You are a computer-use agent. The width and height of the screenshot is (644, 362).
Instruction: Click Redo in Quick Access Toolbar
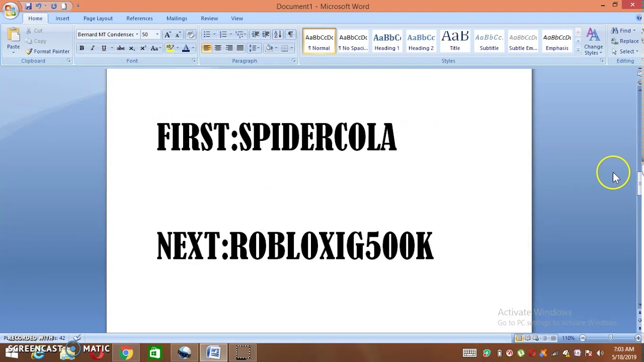pyautogui.click(x=53, y=6)
